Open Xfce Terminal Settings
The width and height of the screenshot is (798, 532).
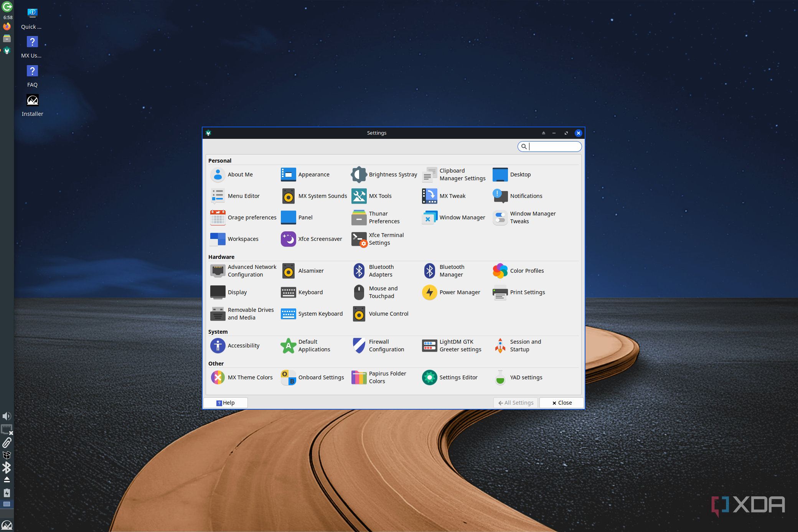[378, 239]
